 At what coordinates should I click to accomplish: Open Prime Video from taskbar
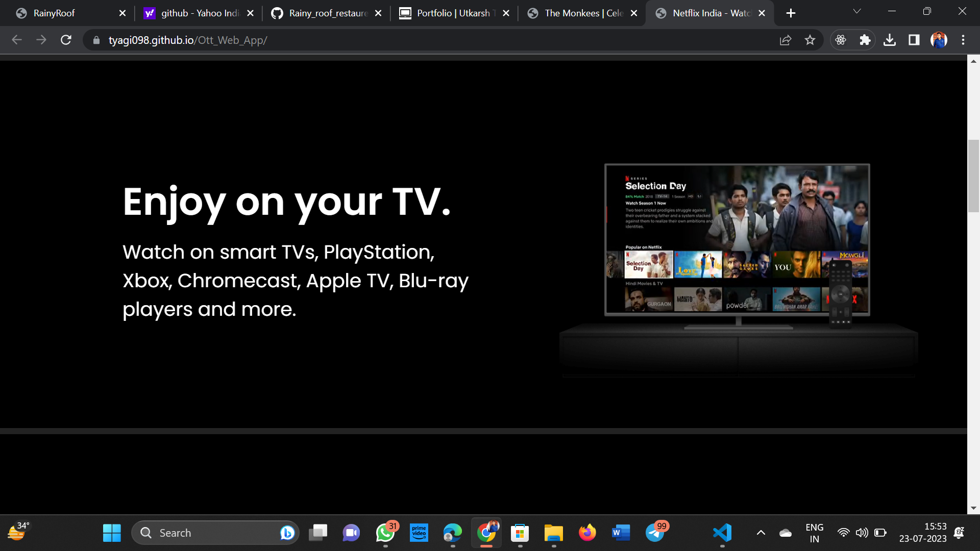coord(419,533)
